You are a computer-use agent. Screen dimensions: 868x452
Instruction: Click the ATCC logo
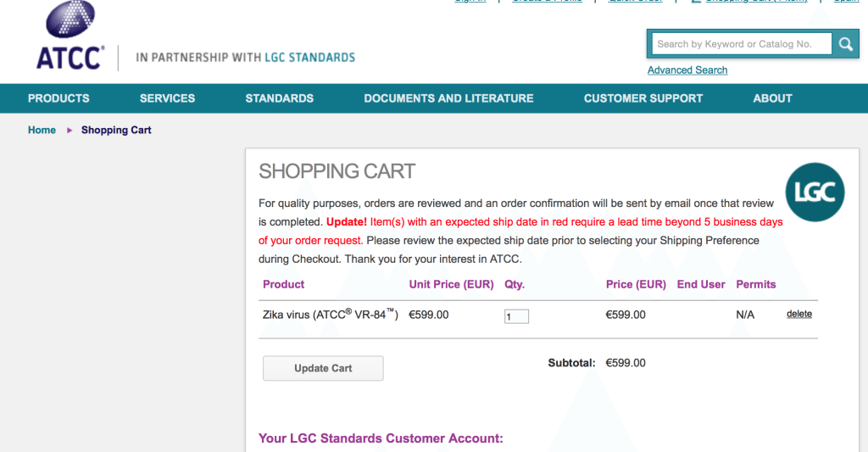(x=70, y=36)
